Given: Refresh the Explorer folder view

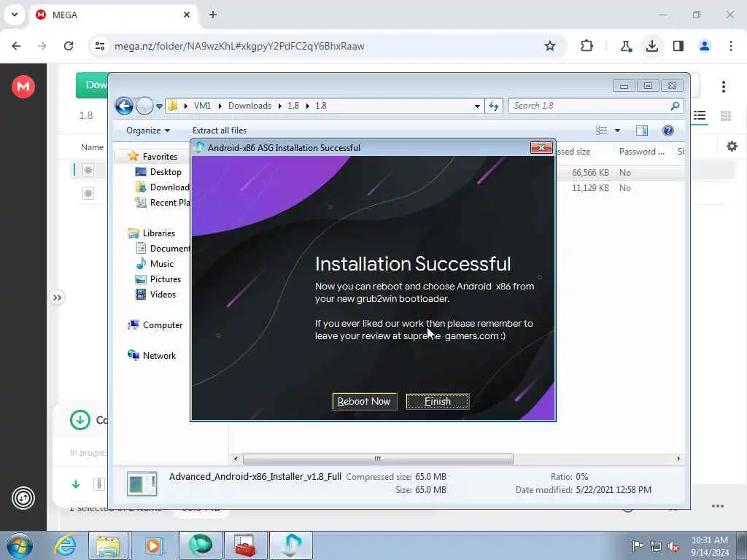Looking at the screenshot, I should 494,106.
